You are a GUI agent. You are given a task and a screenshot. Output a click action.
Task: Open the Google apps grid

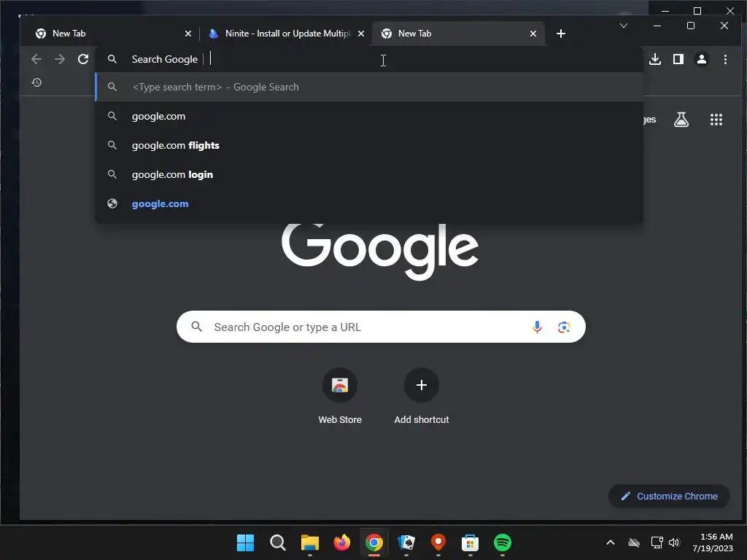[716, 120]
